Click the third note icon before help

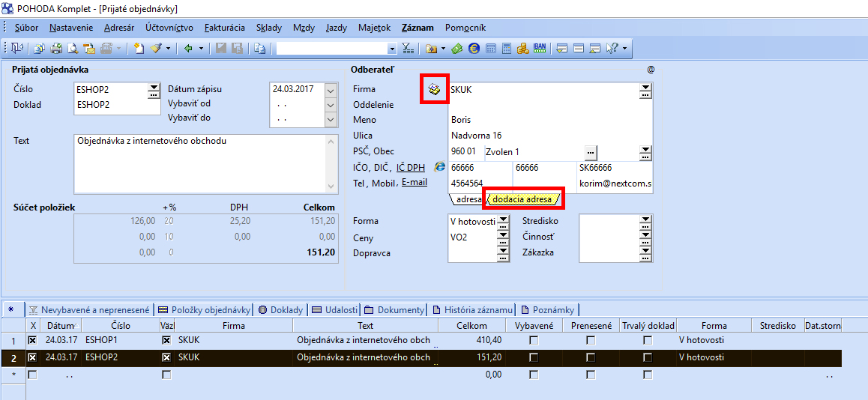595,48
